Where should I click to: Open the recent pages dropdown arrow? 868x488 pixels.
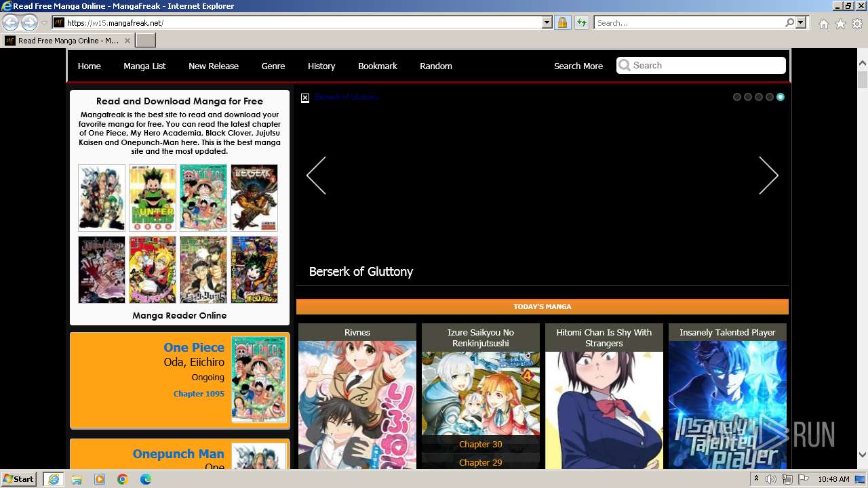[44, 22]
